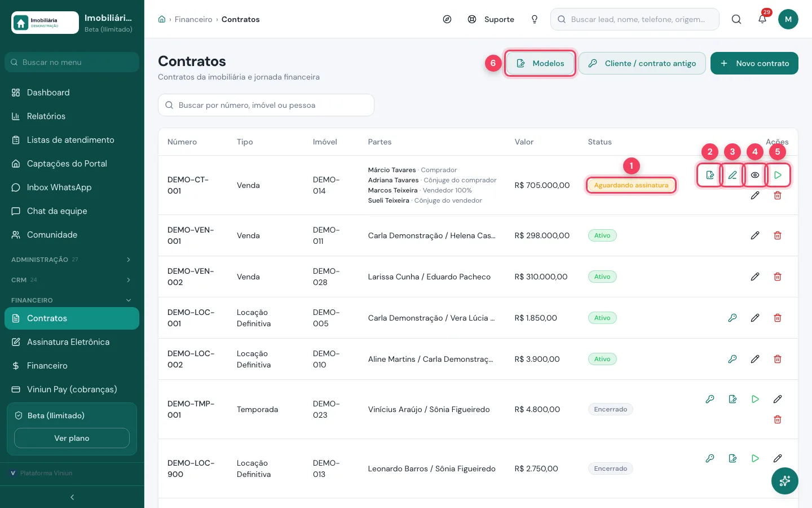
Task: Open the document-with-pen icon on row DEMO-CT-001
Action: point(710,175)
